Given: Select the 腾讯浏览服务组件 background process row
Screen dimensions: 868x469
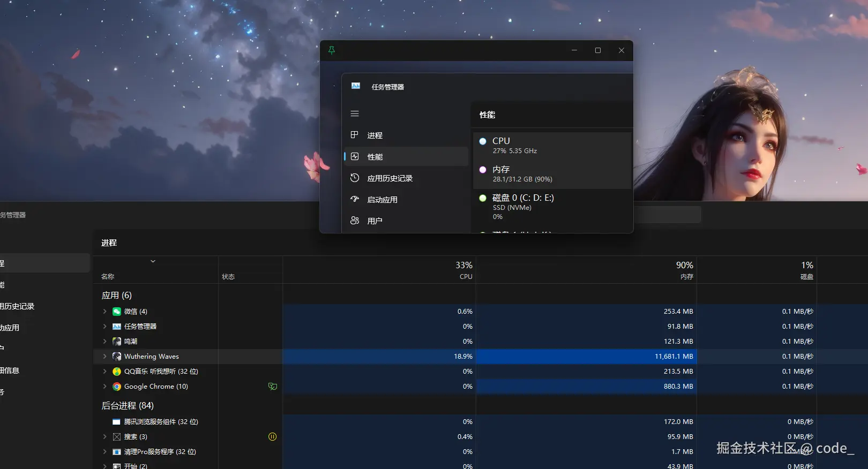Looking at the screenshot, I should click(x=161, y=422).
